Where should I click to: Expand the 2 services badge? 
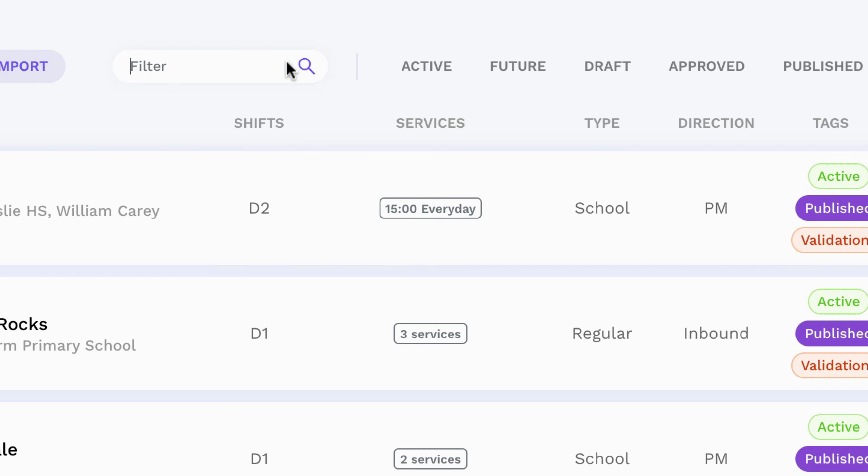point(430,459)
